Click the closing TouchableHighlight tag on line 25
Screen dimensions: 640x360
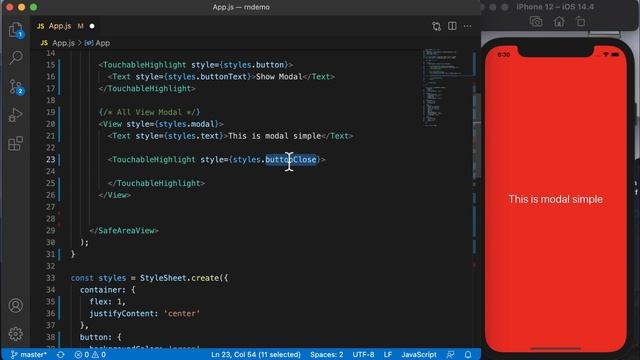[156, 183]
